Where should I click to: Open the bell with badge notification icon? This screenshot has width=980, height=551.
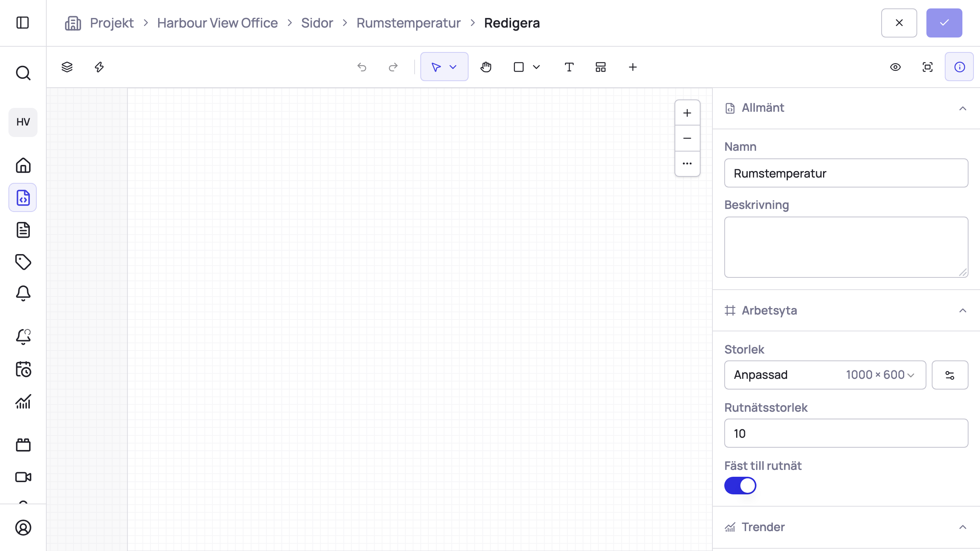[23, 337]
